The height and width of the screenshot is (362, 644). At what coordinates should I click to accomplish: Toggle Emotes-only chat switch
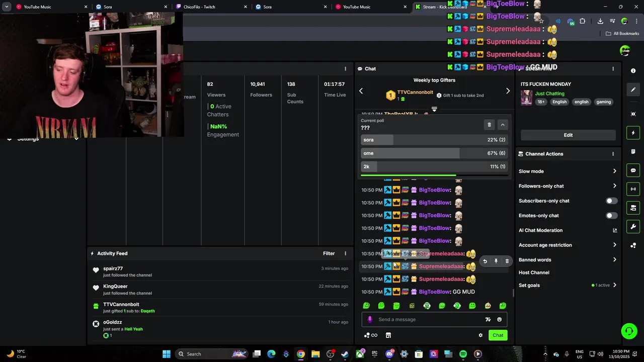(611, 216)
